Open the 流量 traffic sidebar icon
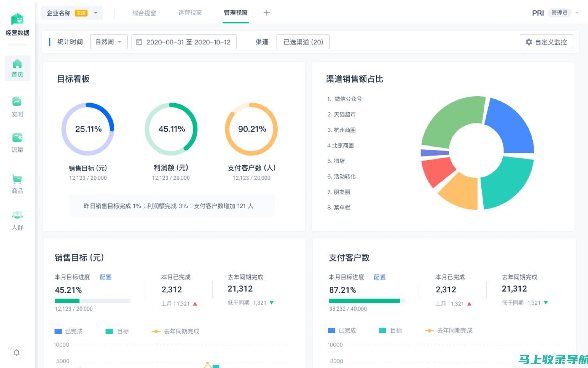This screenshot has height=368, width=588. point(17,137)
